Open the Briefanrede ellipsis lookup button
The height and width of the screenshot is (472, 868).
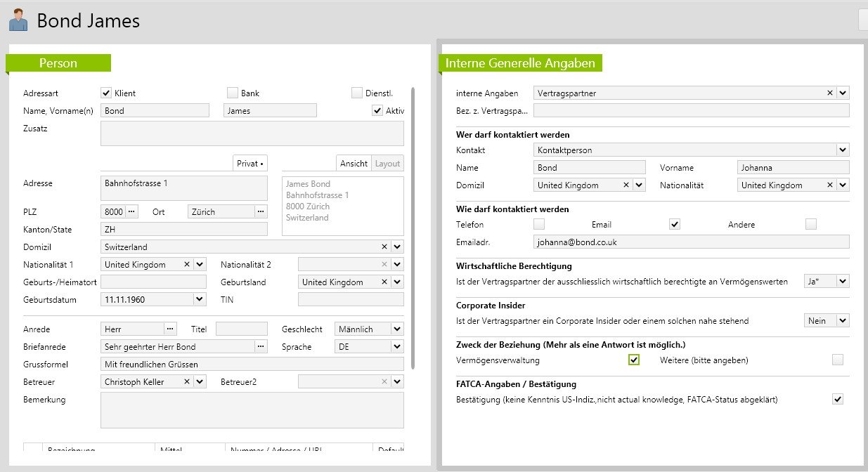click(x=261, y=346)
